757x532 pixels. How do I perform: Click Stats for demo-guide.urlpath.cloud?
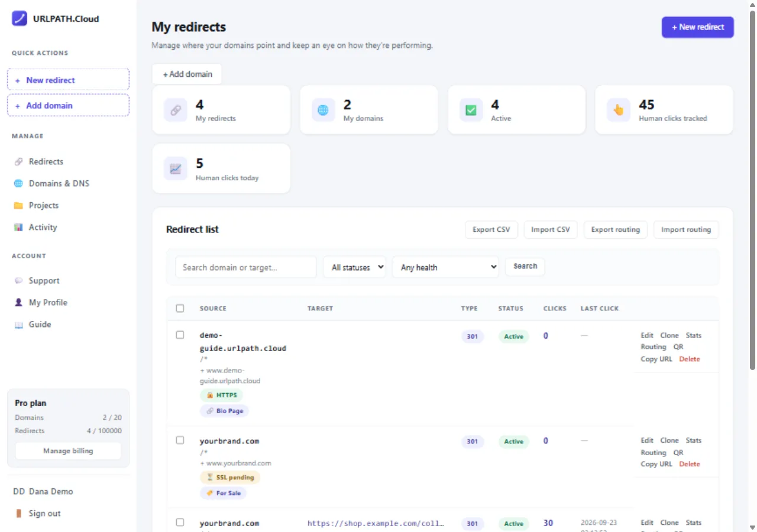(x=694, y=335)
